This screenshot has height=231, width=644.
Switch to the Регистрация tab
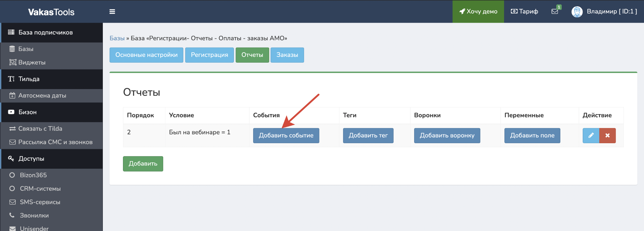click(x=209, y=55)
